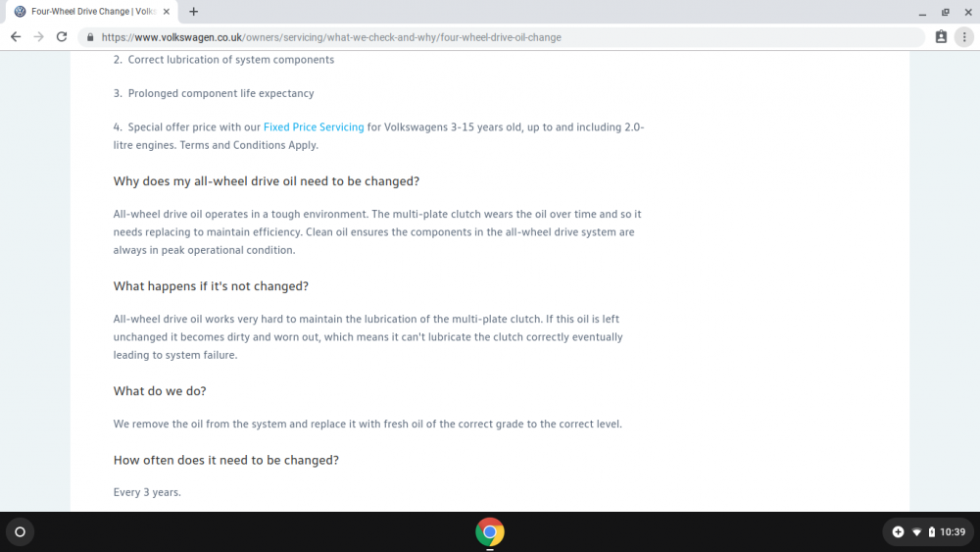Go back to previous page
The height and width of the screenshot is (552, 980).
tap(16, 37)
